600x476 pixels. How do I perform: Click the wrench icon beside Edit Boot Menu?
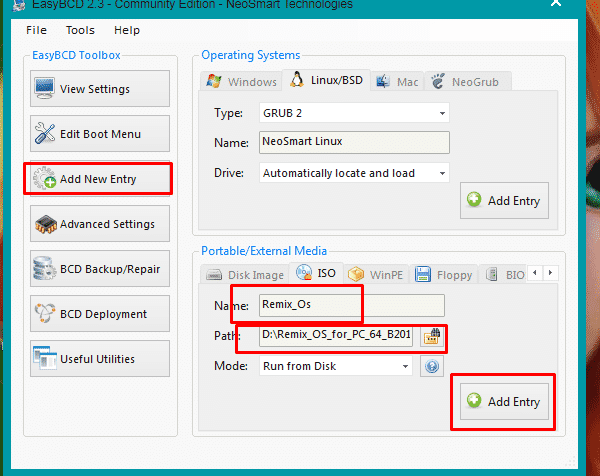pyautogui.click(x=44, y=133)
